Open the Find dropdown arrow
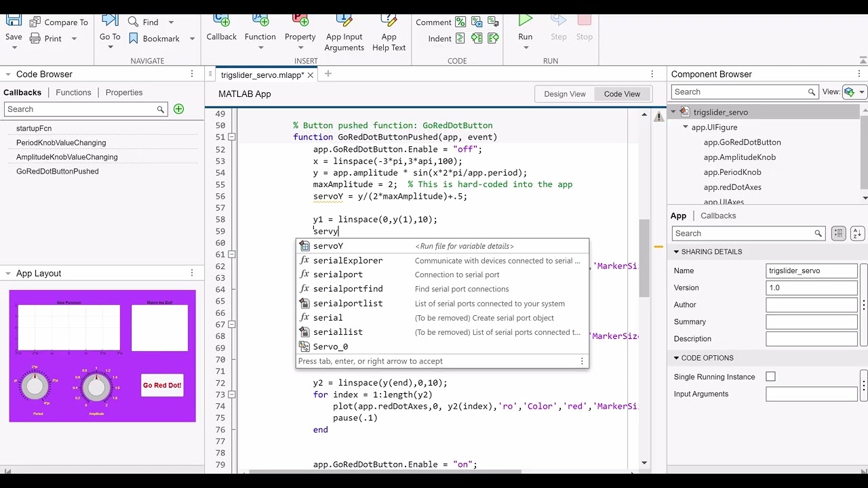Viewport: 868px width, 488px height. (171, 22)
